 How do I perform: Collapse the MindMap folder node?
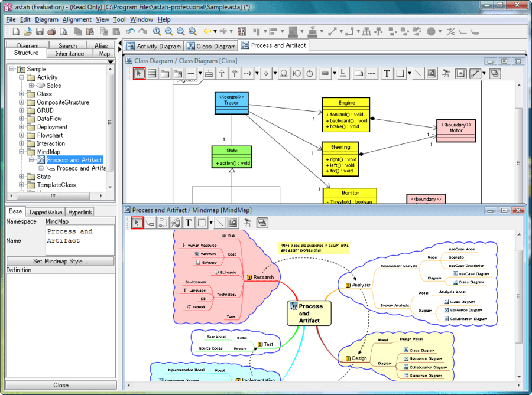(x=21, y=152)
